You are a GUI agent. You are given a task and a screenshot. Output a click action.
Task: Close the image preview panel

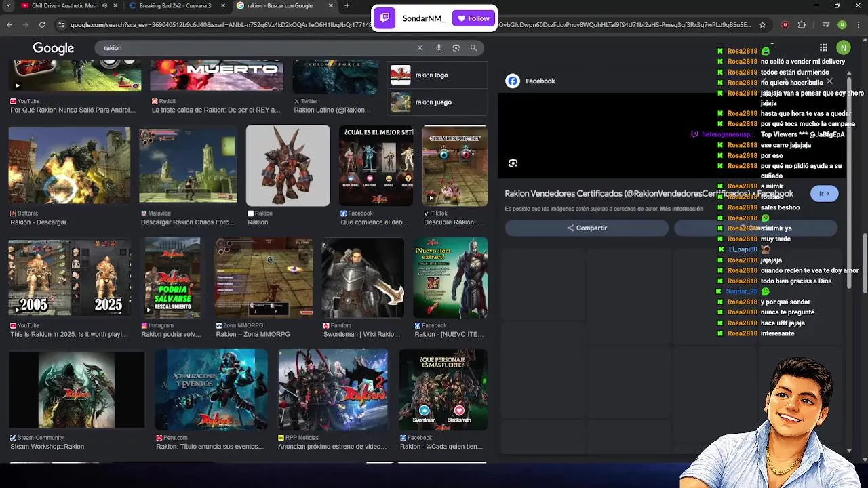click(x=829, y=81)
